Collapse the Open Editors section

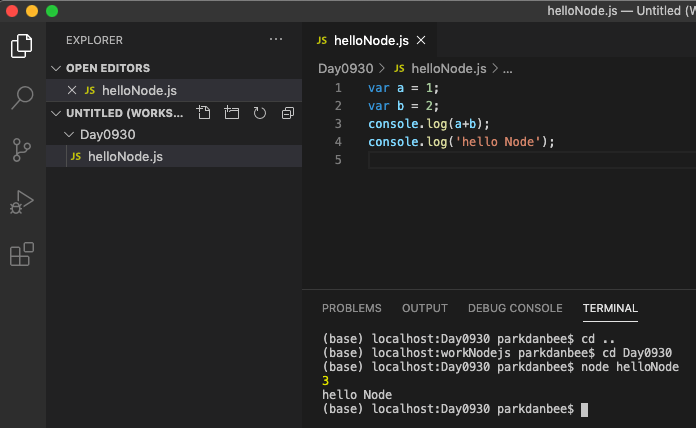(56, 68)
